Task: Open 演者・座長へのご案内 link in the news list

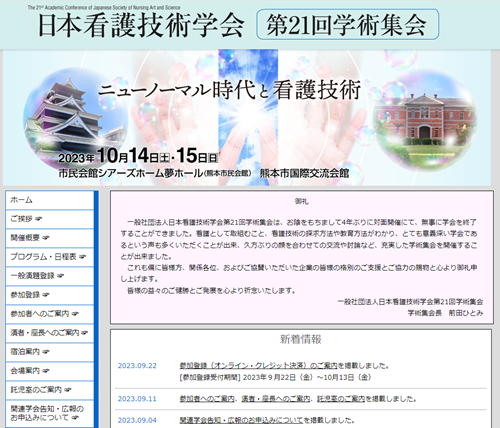Action: pyautogui.click(x=276, y=399)
